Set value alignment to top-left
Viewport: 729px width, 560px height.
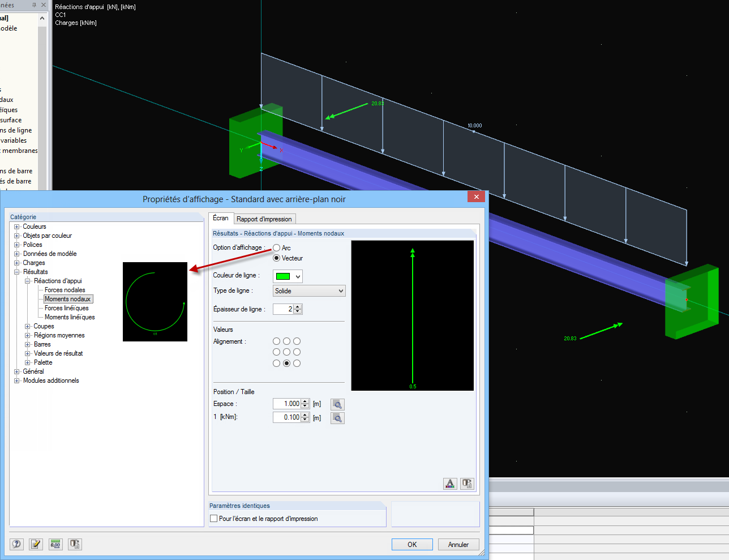276,341
